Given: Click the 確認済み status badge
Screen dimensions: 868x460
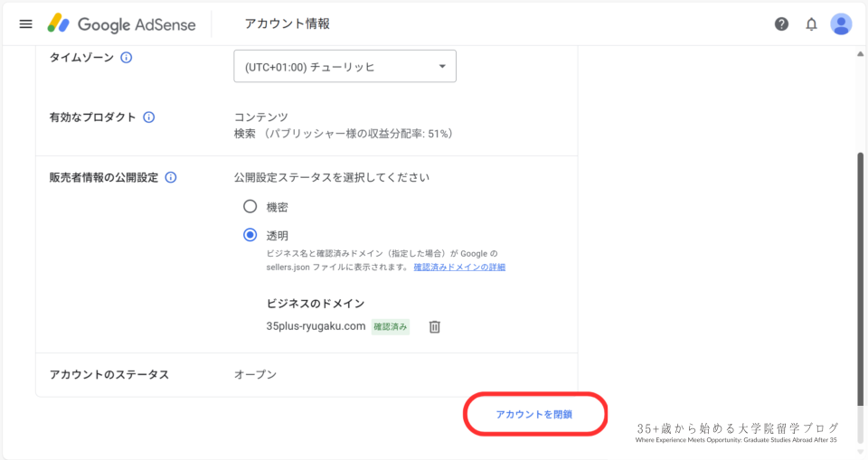Looking at the screenshot, I should coord(391,326).
